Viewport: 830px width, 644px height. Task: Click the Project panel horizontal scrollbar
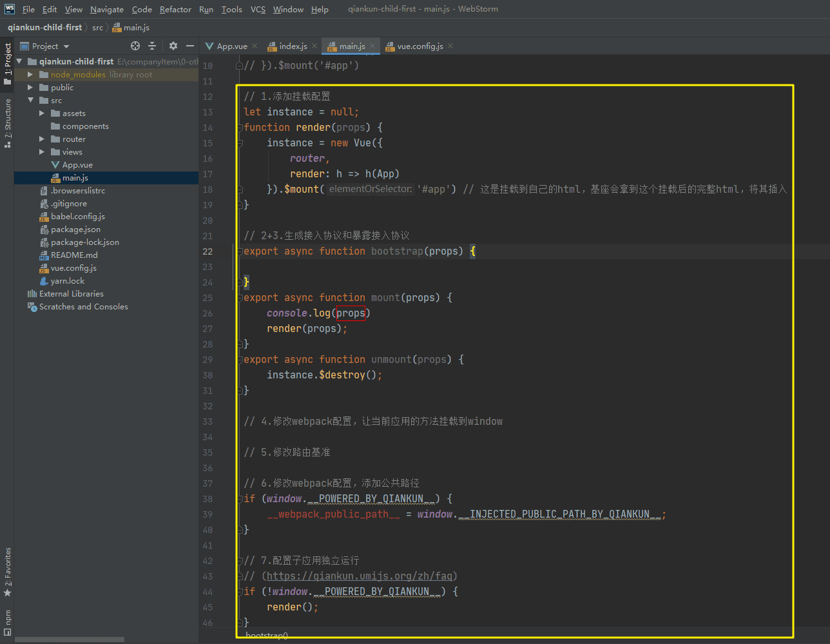point(70,639)
